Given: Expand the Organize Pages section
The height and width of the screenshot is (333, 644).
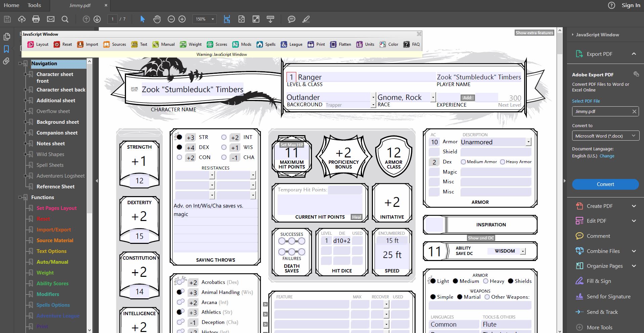Looking at the screenshot, I should click(634, 266).
